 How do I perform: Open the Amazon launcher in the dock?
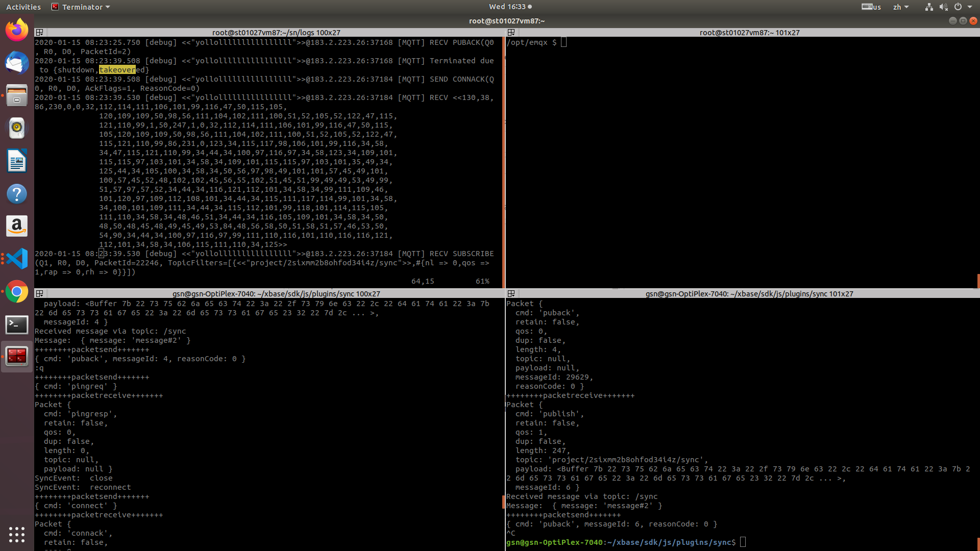[x=17, y=226]
